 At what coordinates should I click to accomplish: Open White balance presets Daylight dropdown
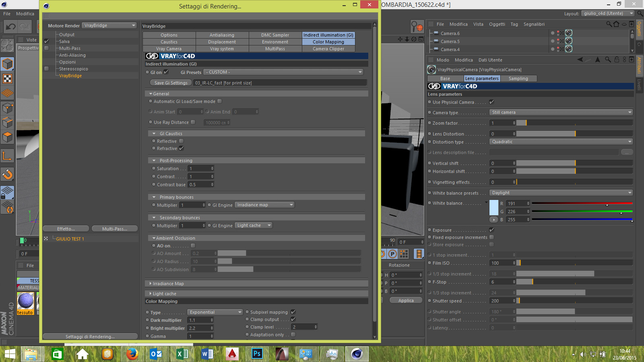[561, 193]
